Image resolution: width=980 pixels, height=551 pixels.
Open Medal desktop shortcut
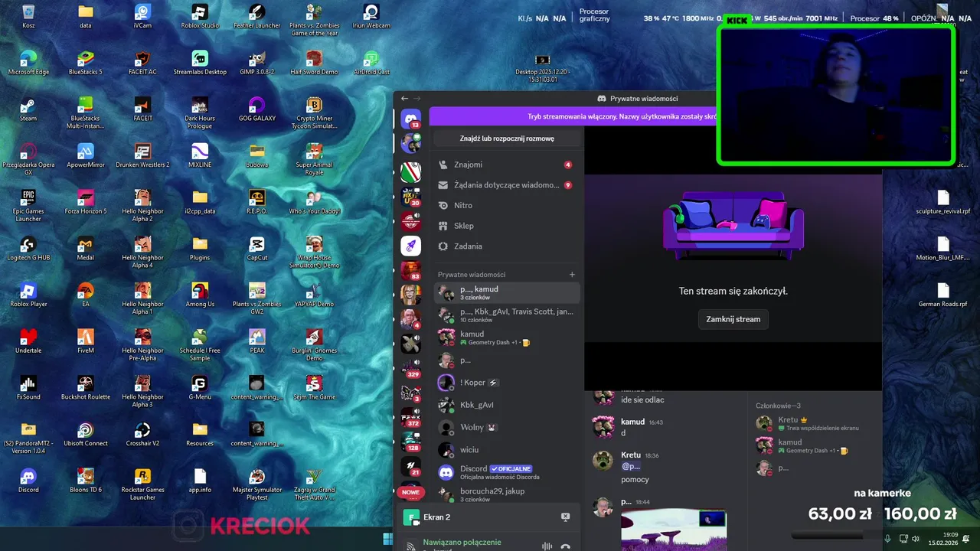pyautogui.click(x=85, y=249)
